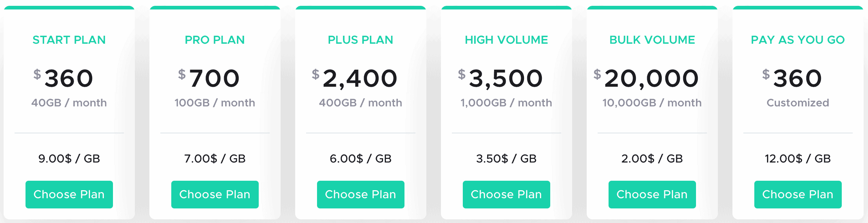868x223 pixels.
Task: Click the HIGH VOLUME heading
Action: [x=507, y=40]
